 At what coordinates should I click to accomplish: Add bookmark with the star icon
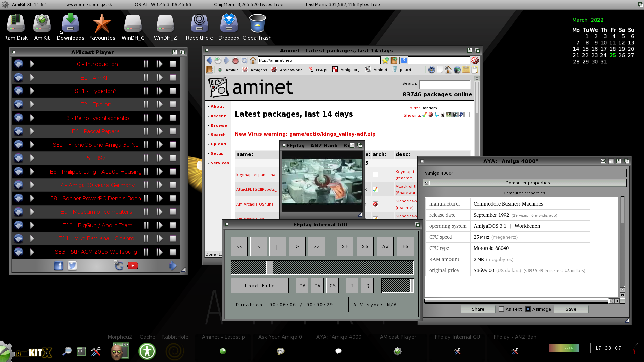tap(385, 60)
